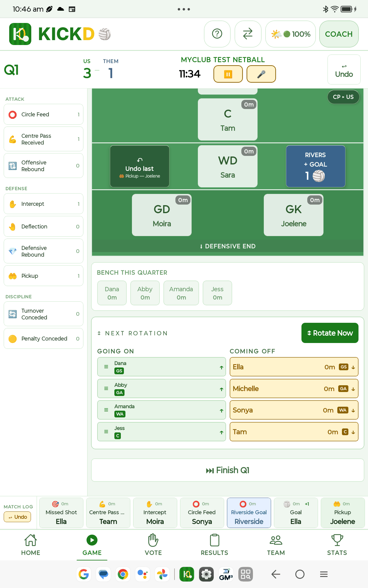
Task: Switch to the GAME tab
Action: (92, 545)
